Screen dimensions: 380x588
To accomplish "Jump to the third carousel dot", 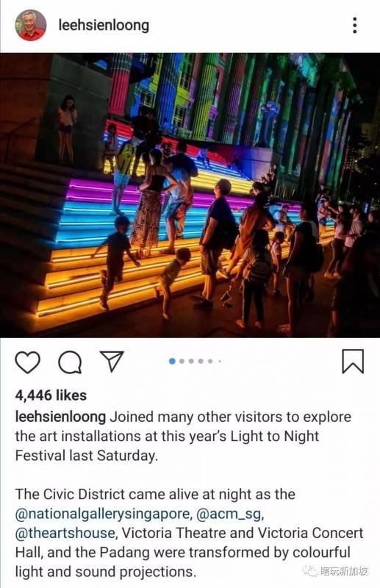I will click(191, 361).
